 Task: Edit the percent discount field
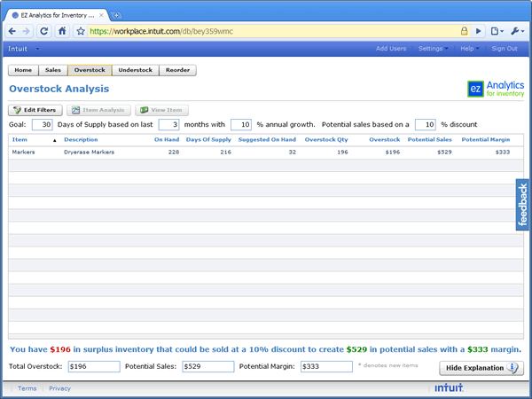425,124
